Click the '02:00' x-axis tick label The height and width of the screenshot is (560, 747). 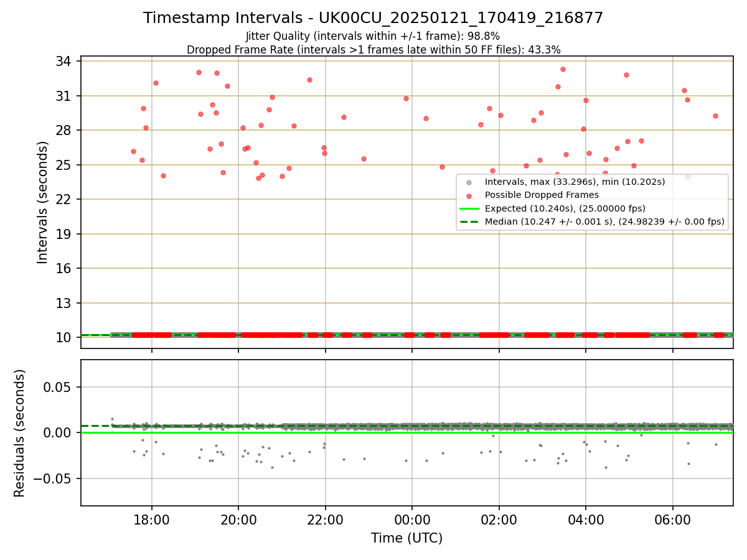click(x=499, y=521)
